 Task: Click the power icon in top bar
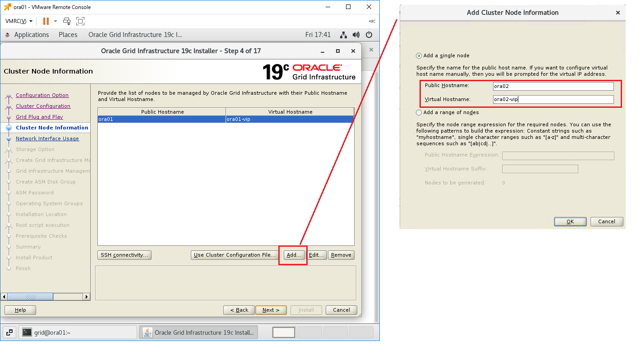369,35
